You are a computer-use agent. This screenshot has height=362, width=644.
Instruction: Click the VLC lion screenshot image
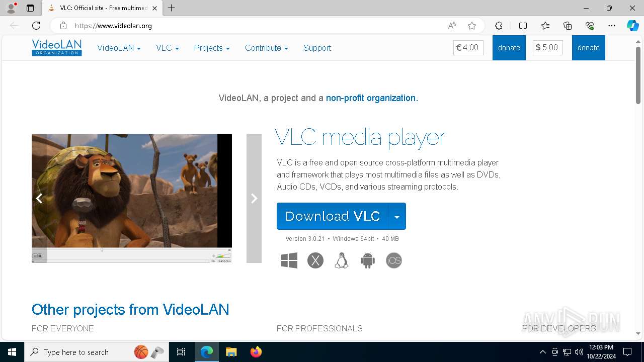point(132,198)
